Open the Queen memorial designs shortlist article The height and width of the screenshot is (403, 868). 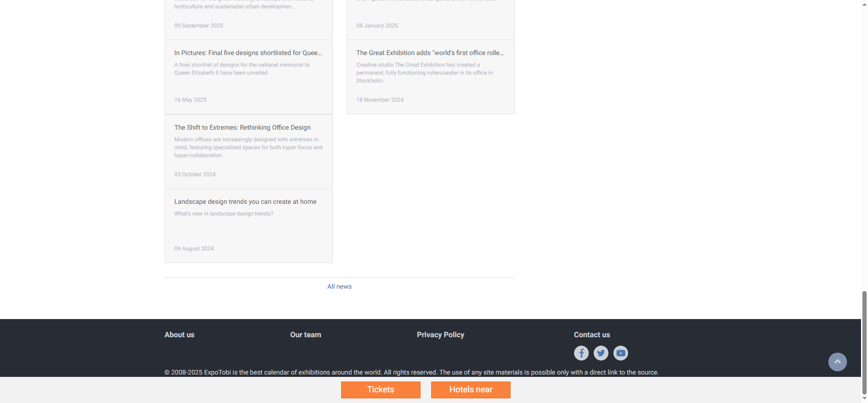pyautogui.click(x=248, y=53)
